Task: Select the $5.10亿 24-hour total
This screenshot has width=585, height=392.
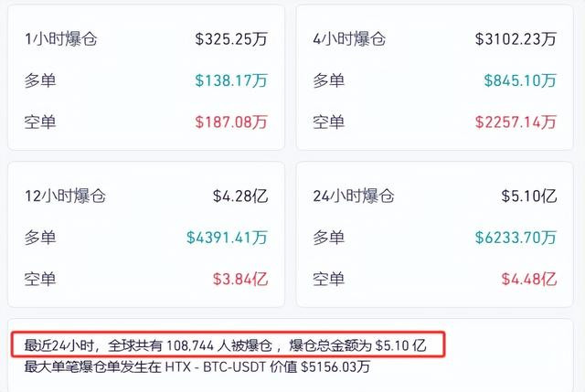Action: click(x=529, y=196)
